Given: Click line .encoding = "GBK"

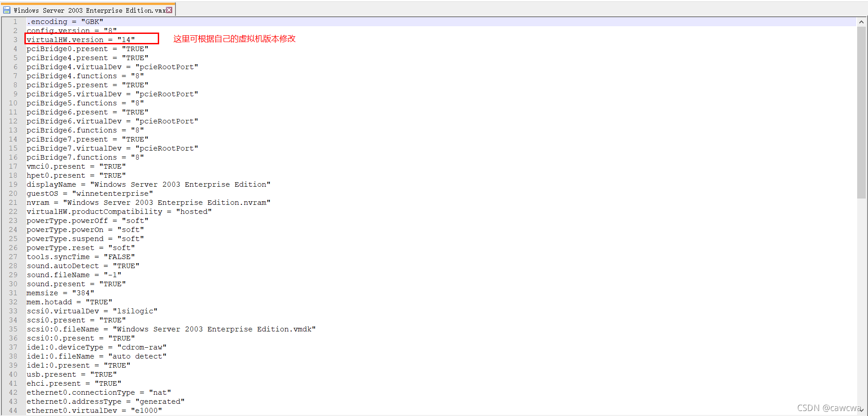Looking at the screenshot, I should pyautogui.click(x=65, y=22).
